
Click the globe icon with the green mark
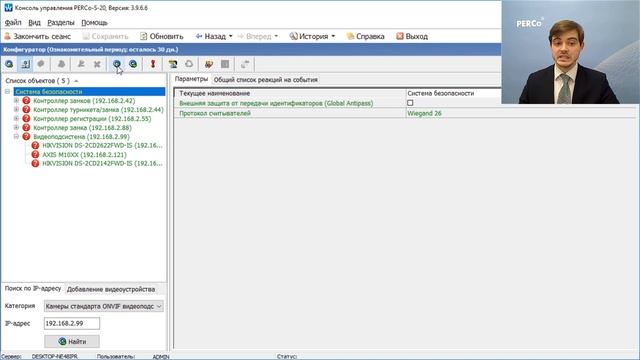coord(133,64)
